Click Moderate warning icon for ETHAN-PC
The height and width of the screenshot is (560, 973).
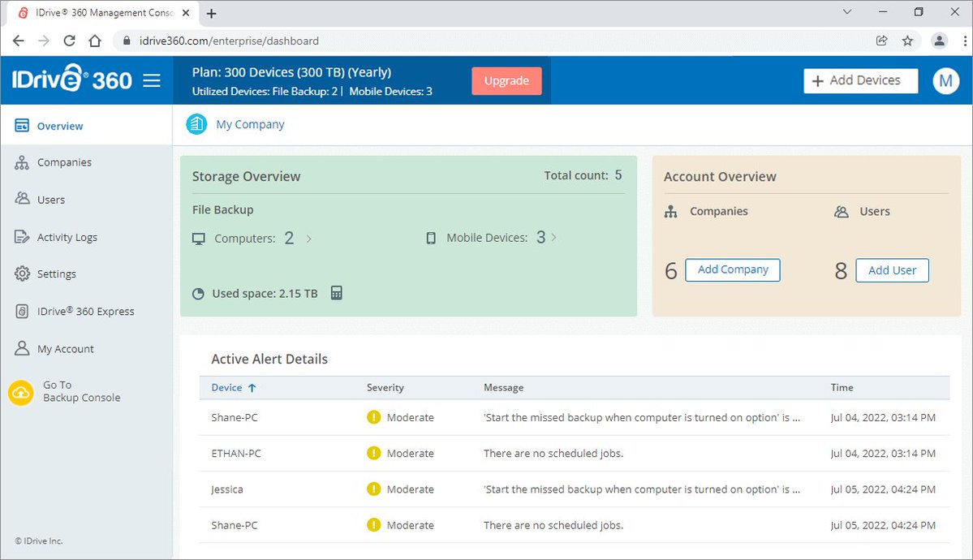(x=373, y=453)
